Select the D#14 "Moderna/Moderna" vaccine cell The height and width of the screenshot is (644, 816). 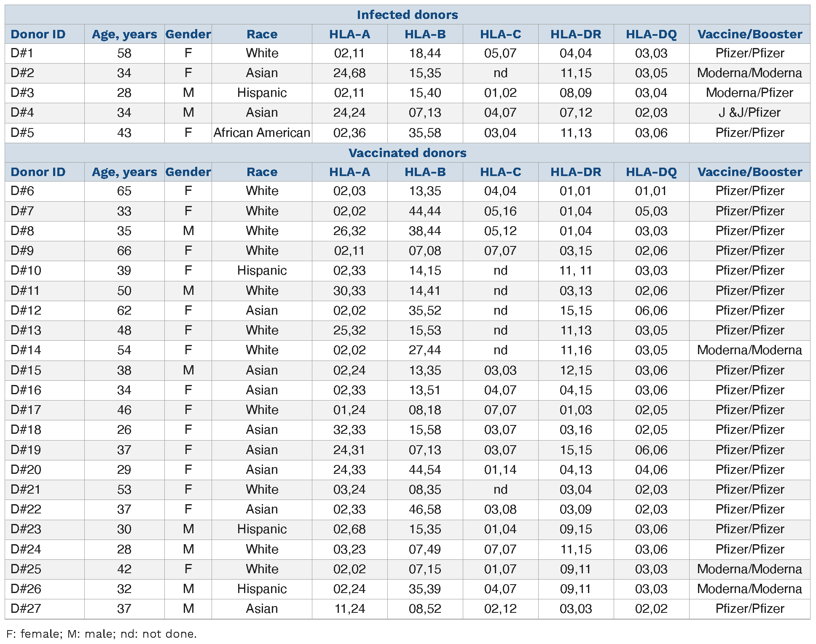coord(749,350)
